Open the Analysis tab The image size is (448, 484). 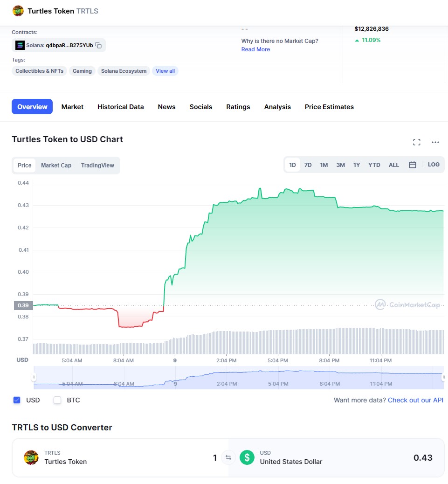click(277, 107)
